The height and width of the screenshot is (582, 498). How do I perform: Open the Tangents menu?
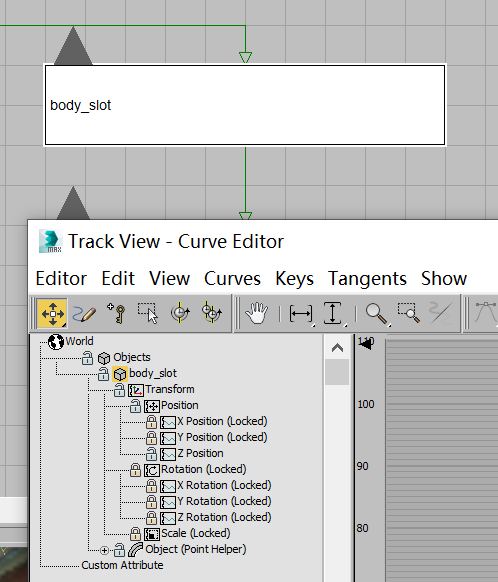click(367, 279)
